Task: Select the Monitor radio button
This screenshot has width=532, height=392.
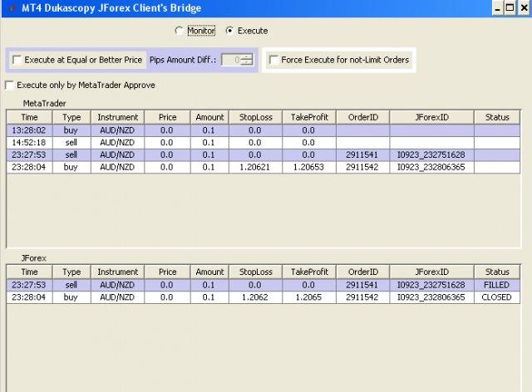Action: 179,31
